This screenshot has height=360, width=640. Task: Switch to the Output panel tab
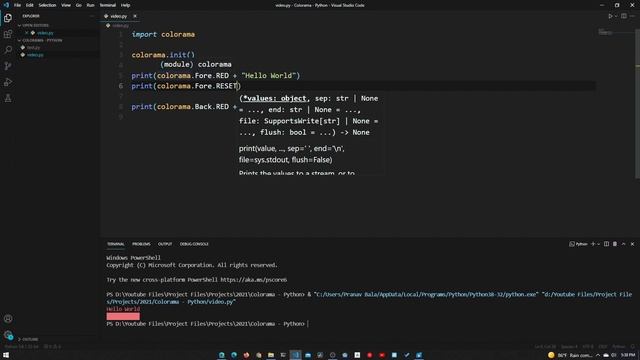pyautogui.click(x=165, y=244)
